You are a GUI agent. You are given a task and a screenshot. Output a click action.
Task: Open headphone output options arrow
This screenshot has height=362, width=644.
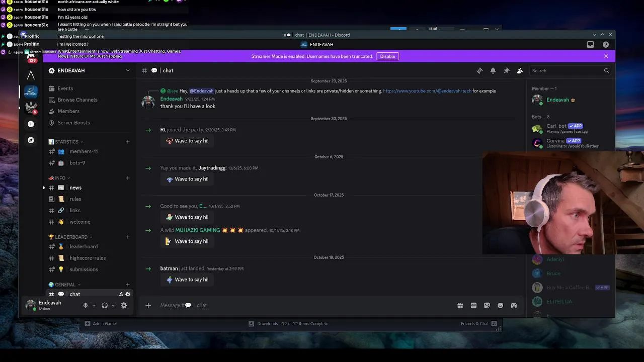point(113,305)
